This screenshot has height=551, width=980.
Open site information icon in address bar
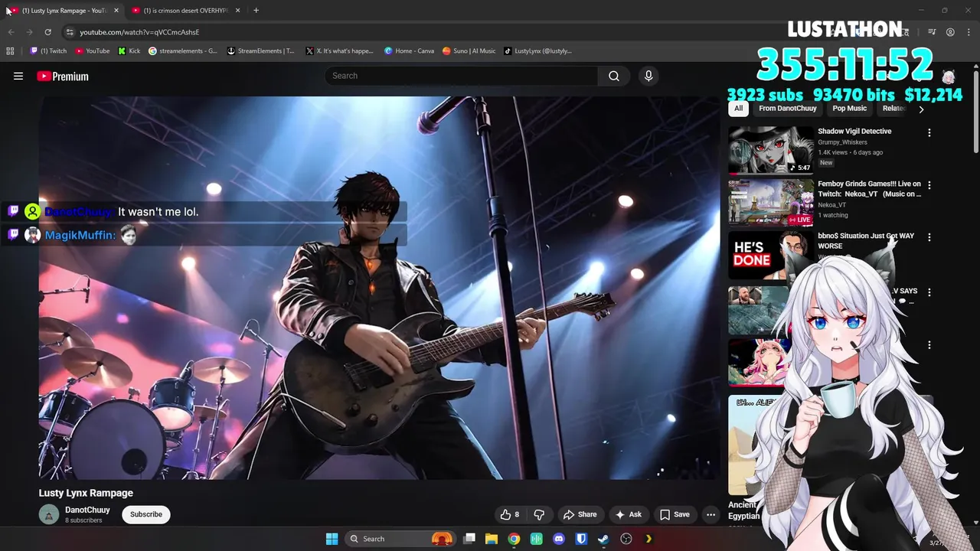pos(70,32)
